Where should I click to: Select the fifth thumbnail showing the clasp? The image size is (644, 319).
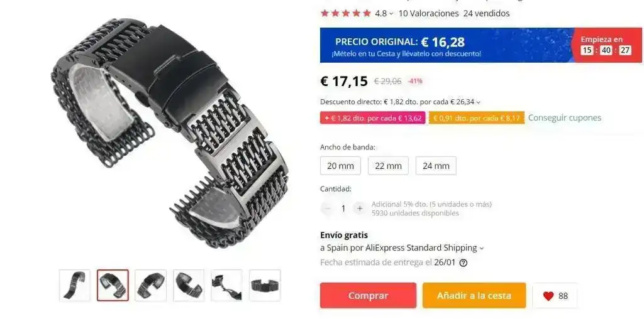click(x=226, y=285)
